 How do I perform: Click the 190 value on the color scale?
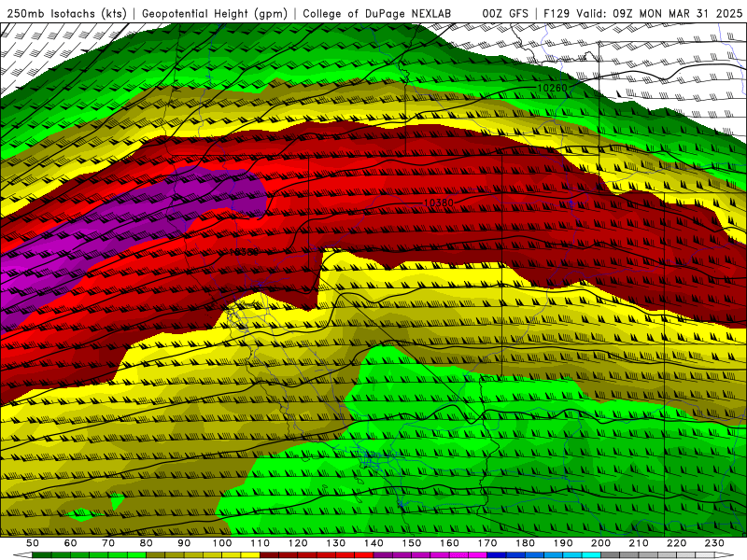(563, 543)
